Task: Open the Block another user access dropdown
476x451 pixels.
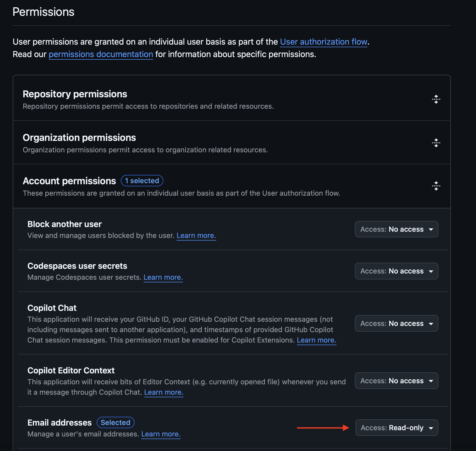Action: pos(396,229)
